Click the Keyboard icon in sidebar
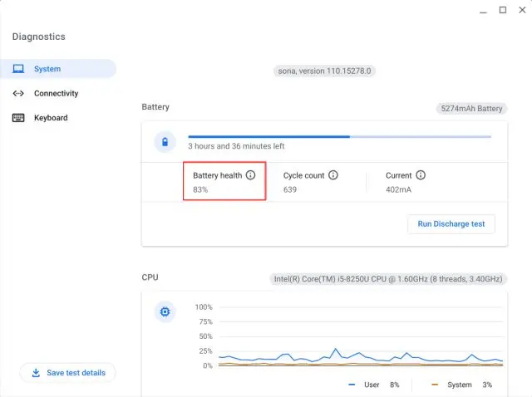 pos(18,118)
